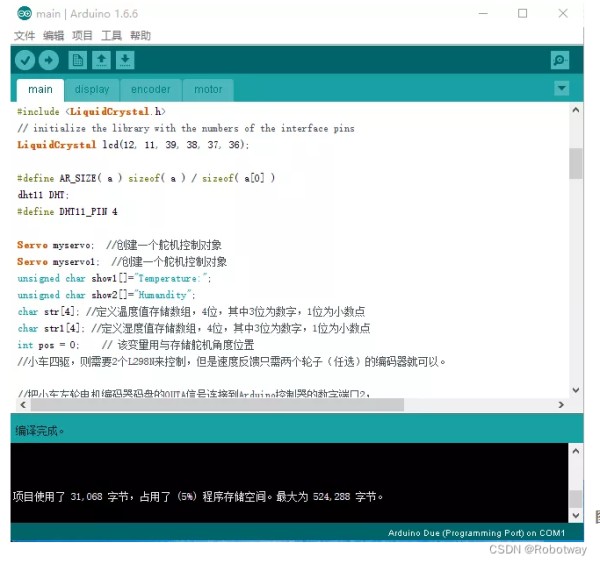Click the editor vertical scrollbar thumb
600x564 pixels.
[576, 163]
